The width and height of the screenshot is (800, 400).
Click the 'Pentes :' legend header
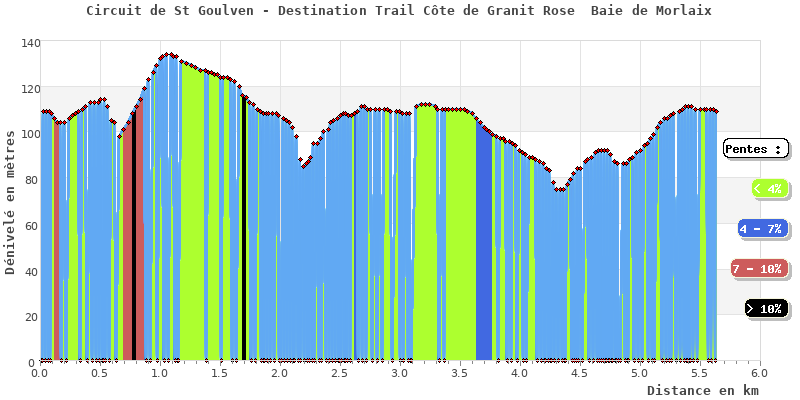click(x=755, y=149)
